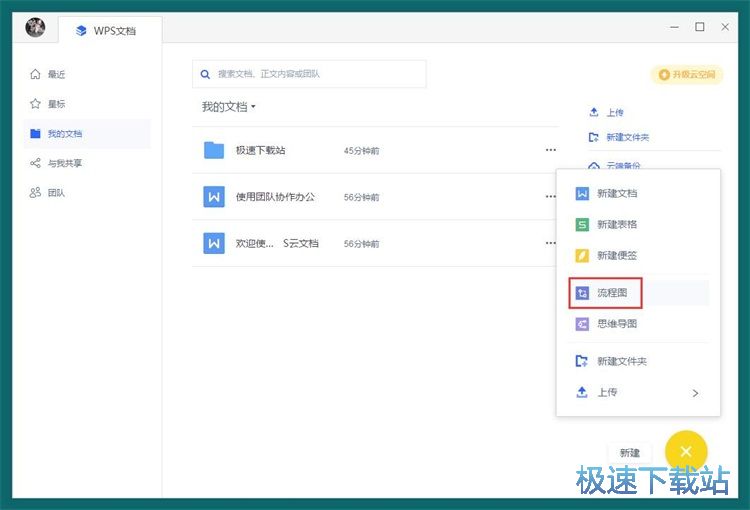Click the blue W 新建文档 icon
Screen dimensions: 750x510
click(582, 193)
